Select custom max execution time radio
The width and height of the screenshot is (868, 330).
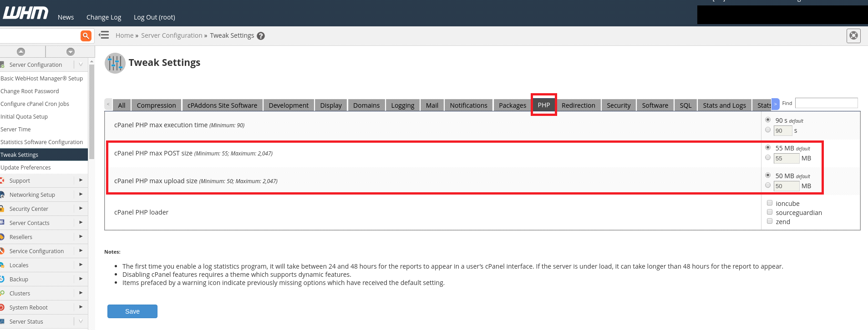pyautogui.click(x=768, y=130)
